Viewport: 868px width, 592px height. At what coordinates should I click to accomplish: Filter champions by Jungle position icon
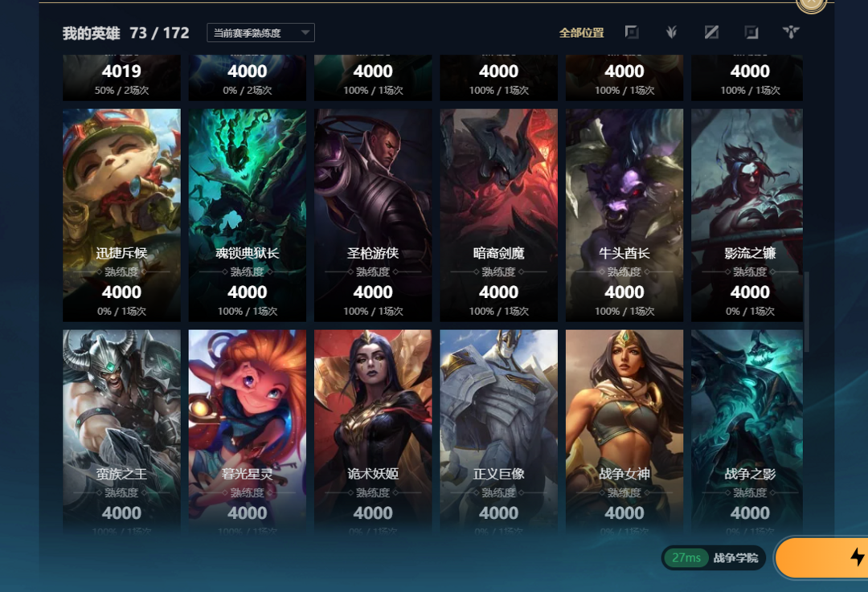tap(671, 33)
